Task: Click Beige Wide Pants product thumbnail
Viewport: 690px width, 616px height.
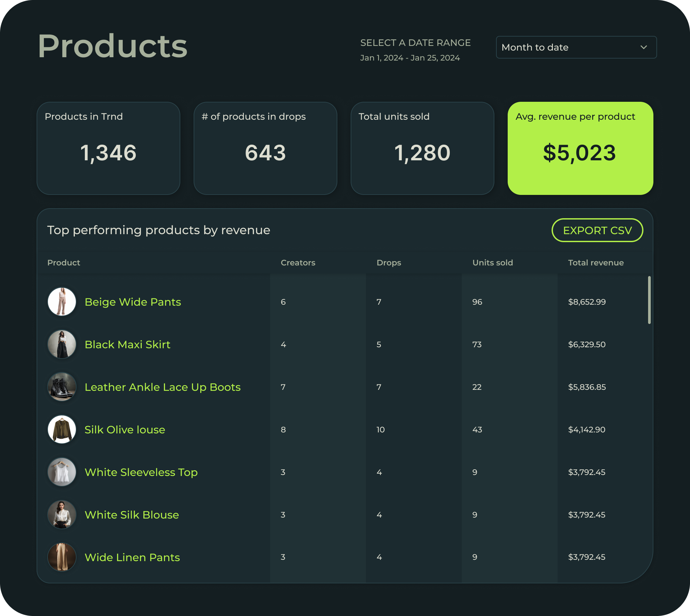Action: pos(62,302)
